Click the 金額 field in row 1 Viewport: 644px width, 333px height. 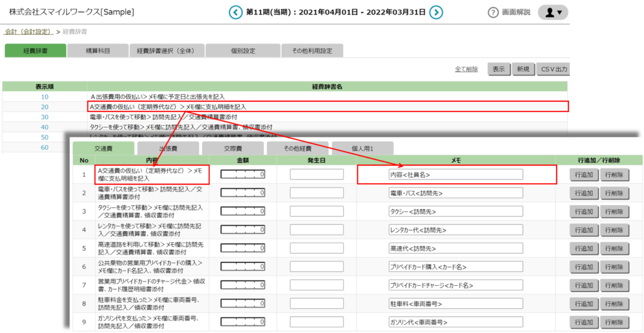tap(243, 174)
